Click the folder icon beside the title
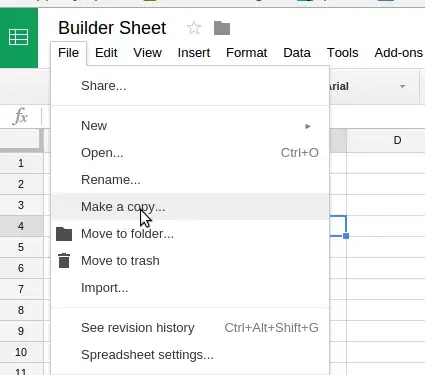This screenshot has height=375, width=425. (222, 28)
